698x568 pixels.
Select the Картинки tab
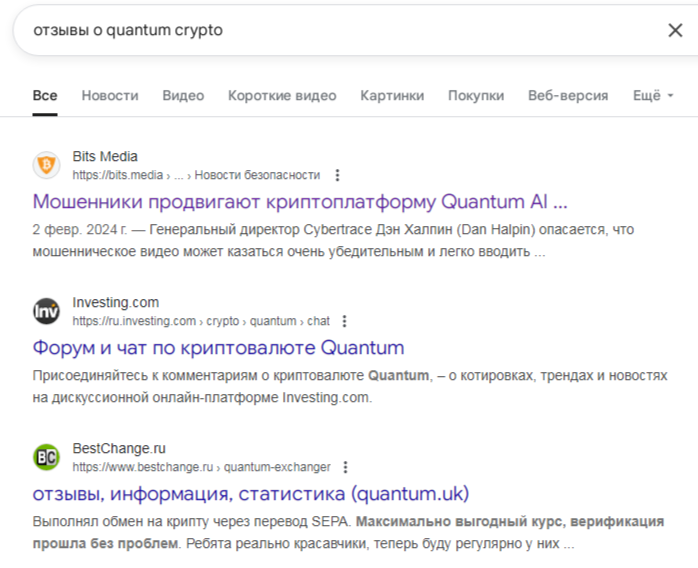pyautogui.click(x=392, y=96)
